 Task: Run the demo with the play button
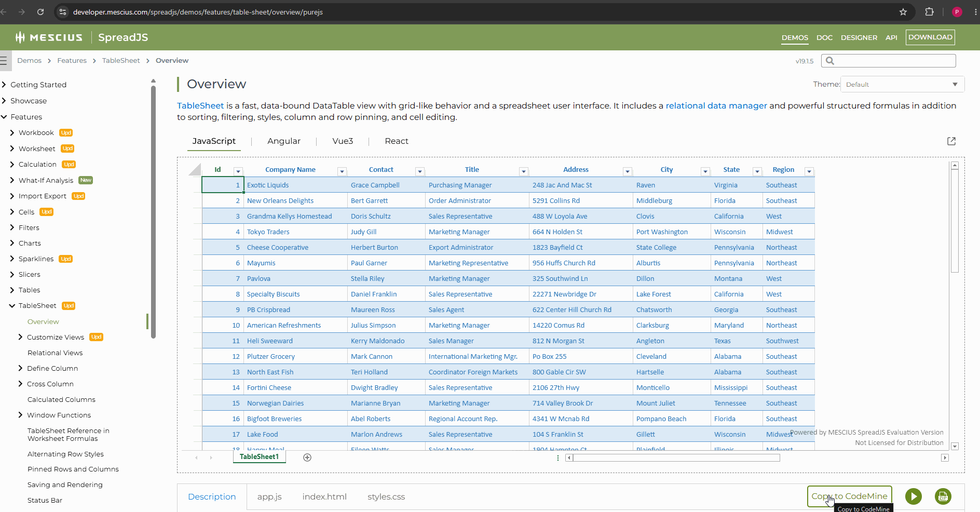914,496
